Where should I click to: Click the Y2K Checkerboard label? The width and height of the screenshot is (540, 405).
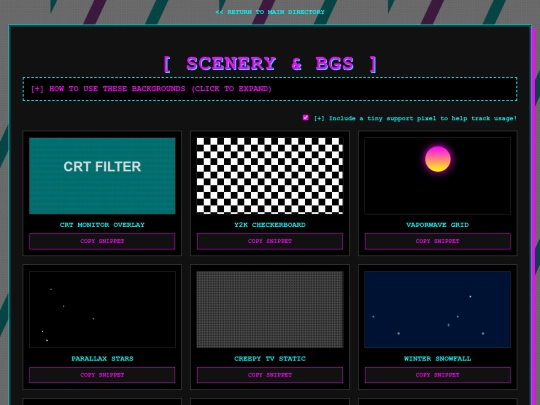(270, 225)
